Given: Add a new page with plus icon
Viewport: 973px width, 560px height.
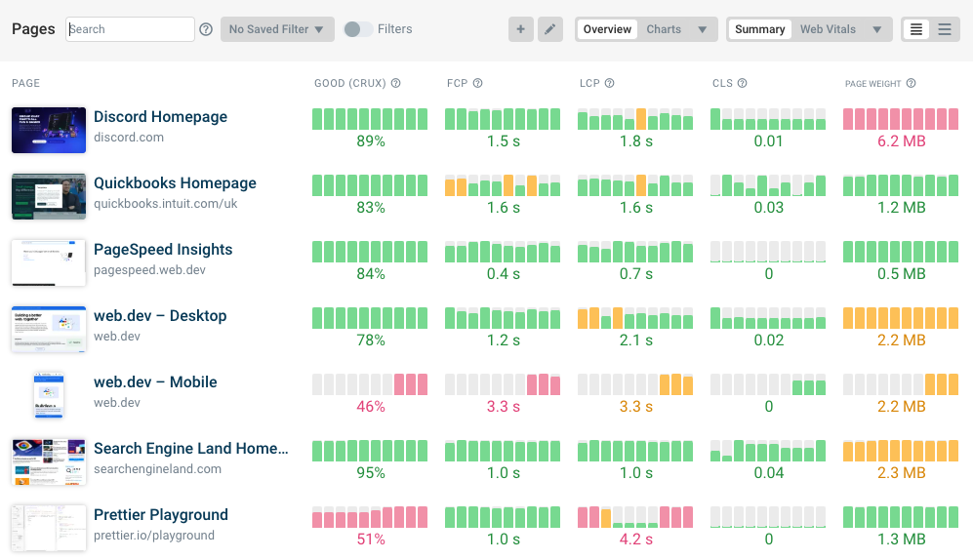Looking at the screenshot, I should pyautogui.click(x=520, y=29).
